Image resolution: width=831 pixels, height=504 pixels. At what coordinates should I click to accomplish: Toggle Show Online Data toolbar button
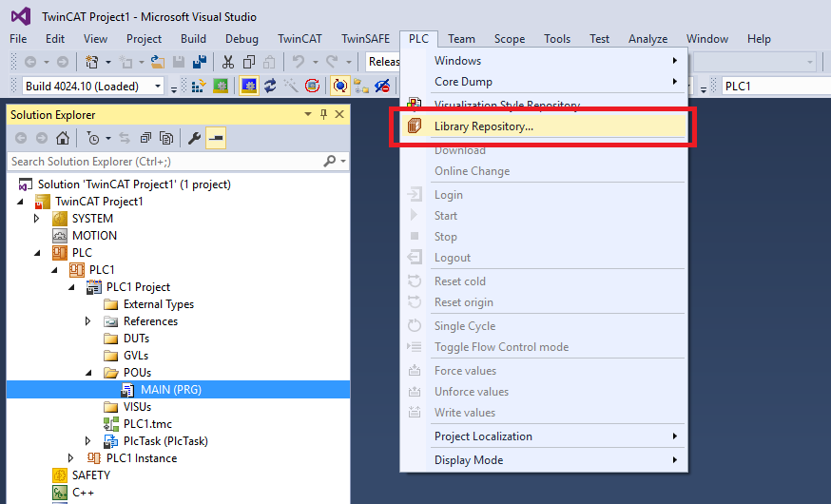[x=340, y=86]
